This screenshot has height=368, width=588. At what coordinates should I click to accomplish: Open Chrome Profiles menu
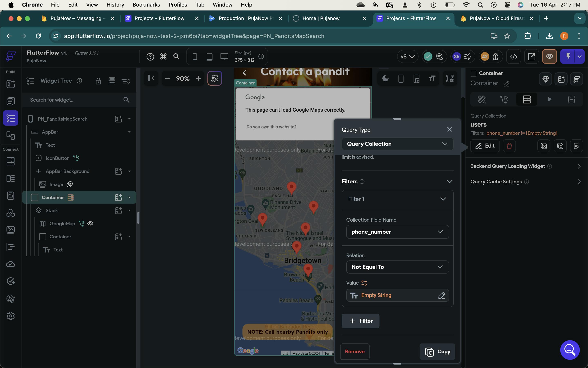pyautogui.click(x=178, y=5)
